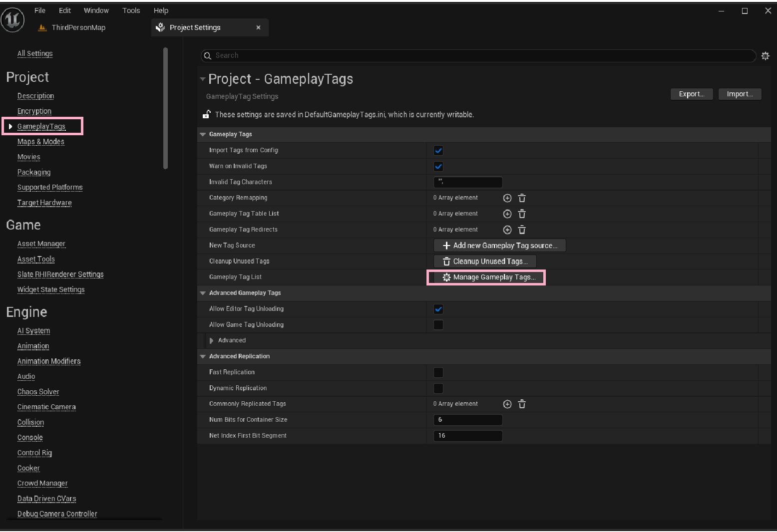Viewport: 777px width, 532px height.
Task: Add element to Commonly Replicated Tags
Action: 507,404
